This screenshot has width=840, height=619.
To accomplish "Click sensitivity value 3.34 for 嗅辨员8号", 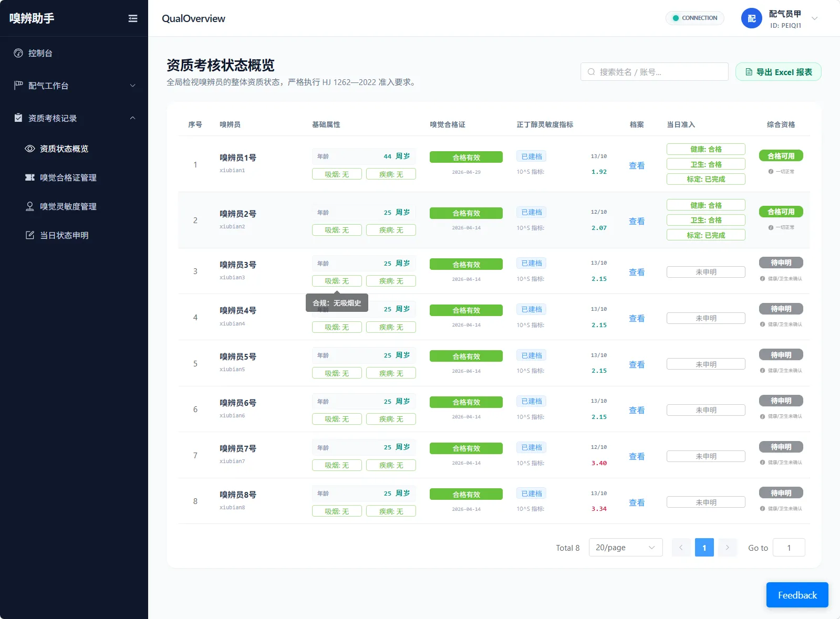I will [599, 509].
